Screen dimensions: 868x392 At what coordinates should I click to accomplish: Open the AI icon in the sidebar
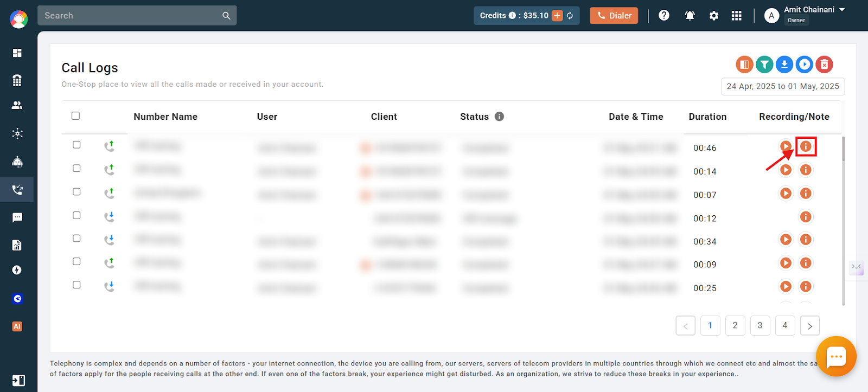(17, 326)
